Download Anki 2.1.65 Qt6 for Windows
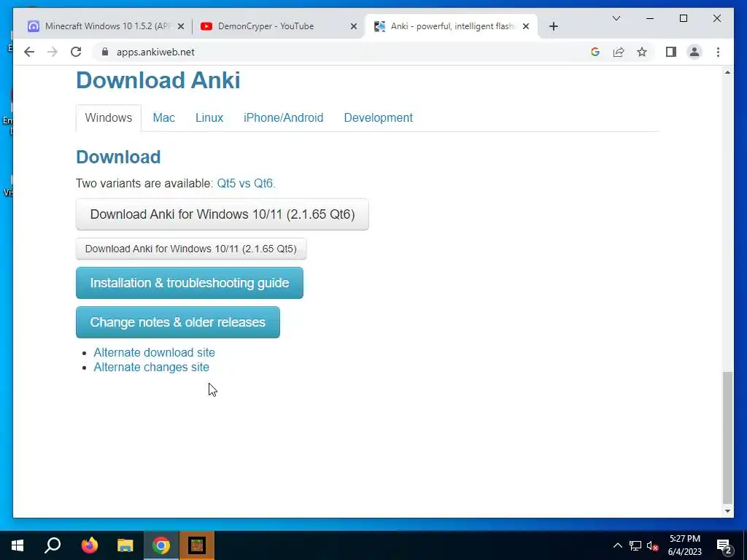The height and width of the screenshot is (560, 747). coord(222,214)
